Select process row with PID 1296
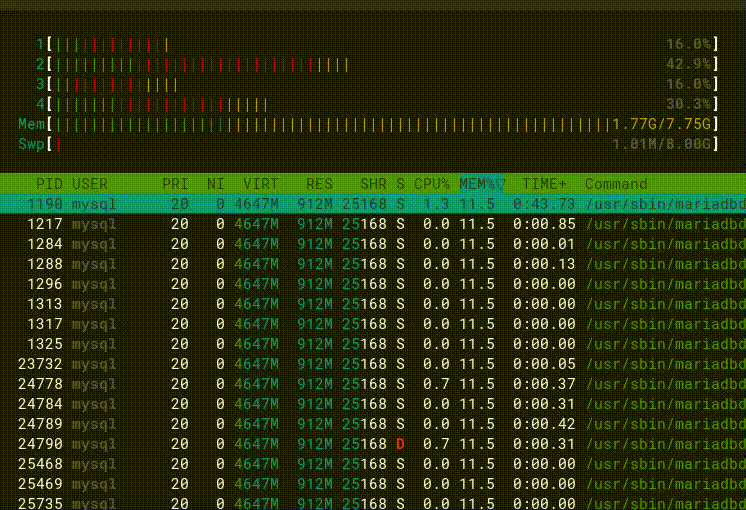746x510 pixels. point(373,284)
